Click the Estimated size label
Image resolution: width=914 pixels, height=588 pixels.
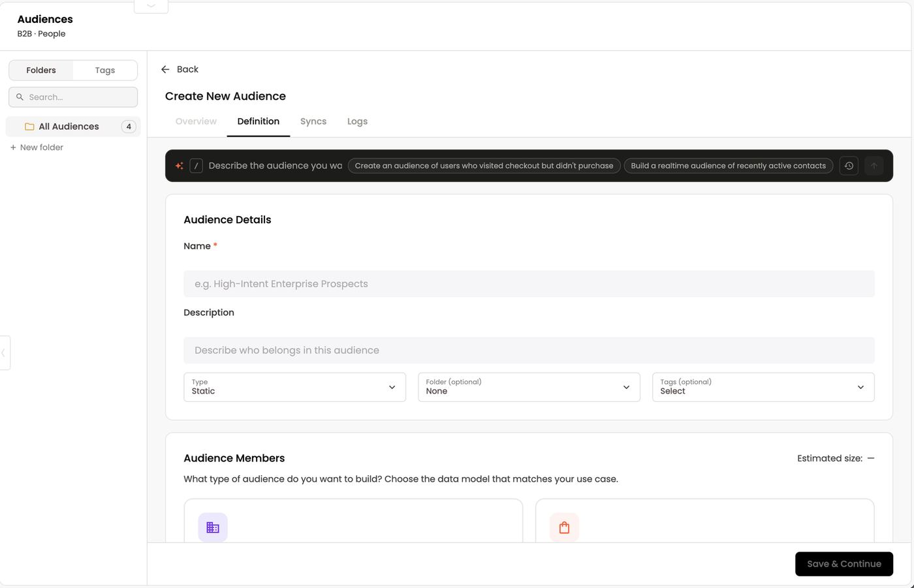pyautogui.click(x=830, y=458)
